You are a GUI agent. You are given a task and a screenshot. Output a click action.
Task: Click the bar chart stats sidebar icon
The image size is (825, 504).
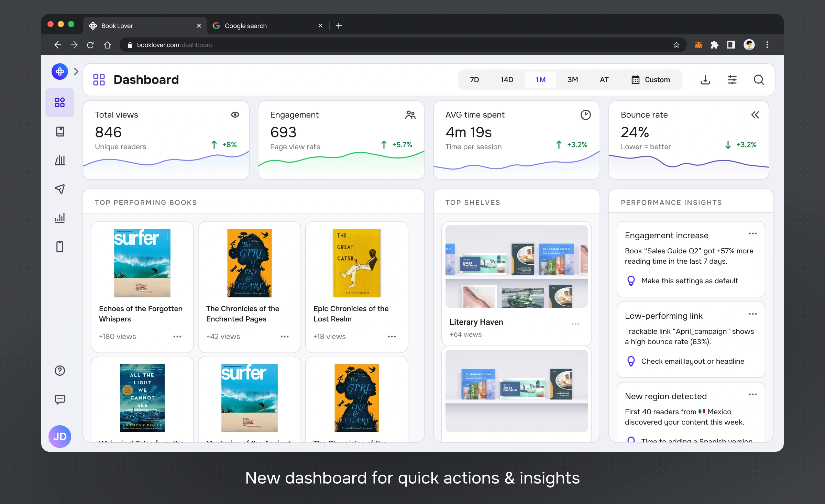tap(60, 218)
